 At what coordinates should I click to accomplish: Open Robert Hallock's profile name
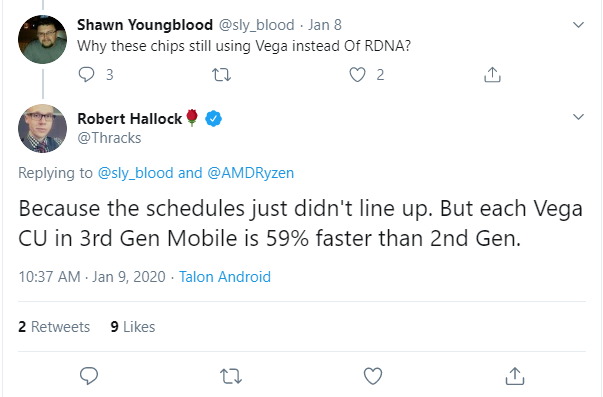(130, 118)
